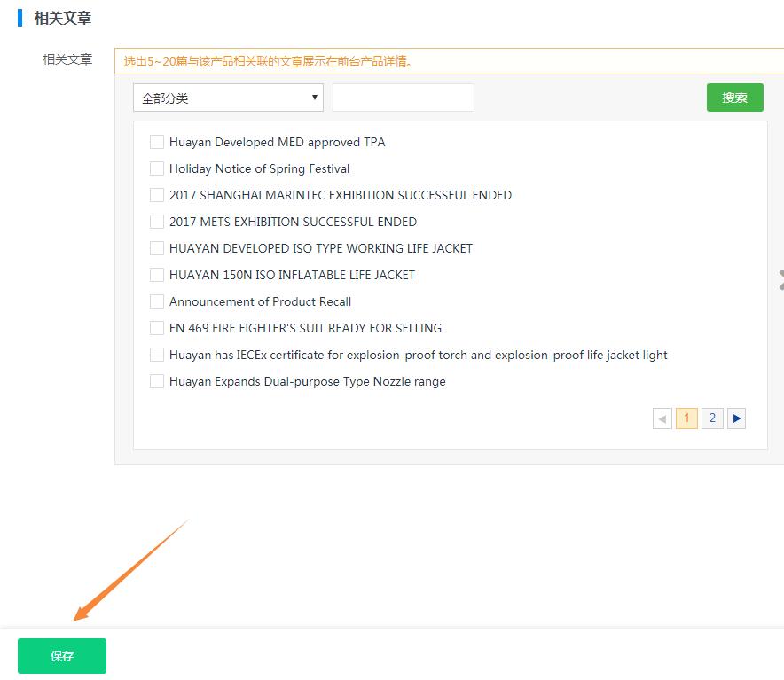Viewport: 784px width, 680px height.
Task: Tick 'Holiday Notice of Spring Festival' checkbox
Action: [157, 168]
